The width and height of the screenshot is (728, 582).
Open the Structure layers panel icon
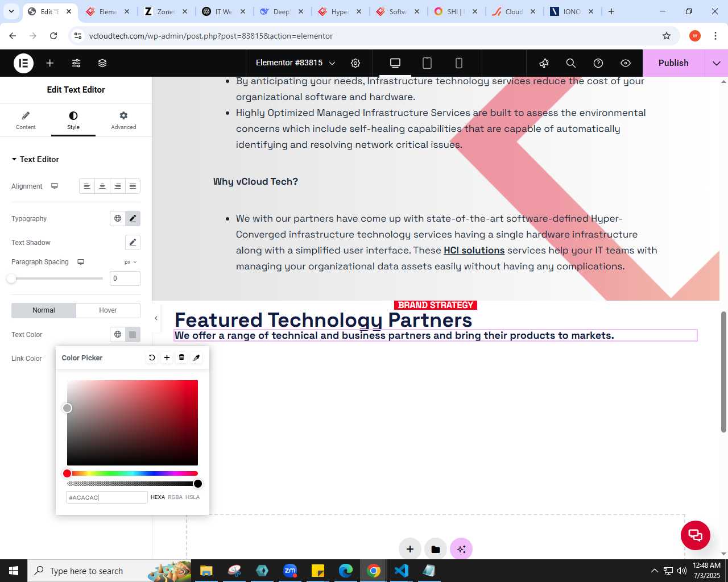(x=102, y=63)
